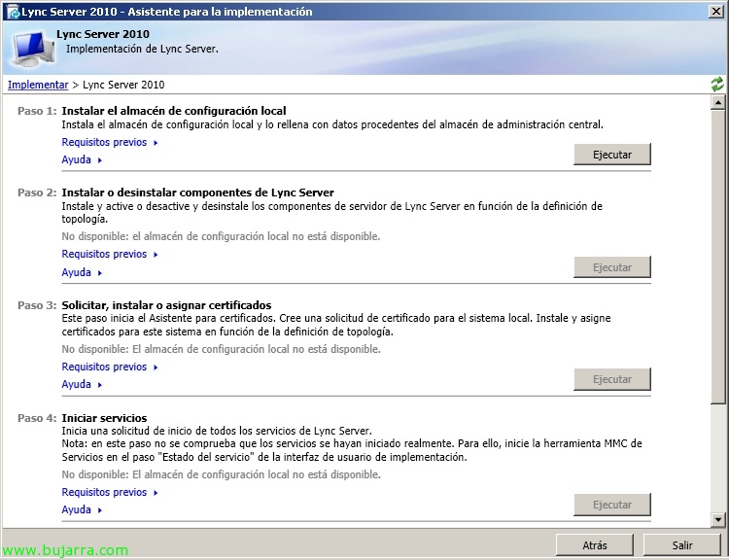
Task: Click the 'Paso 3:' label
Action: pos(37,305)
